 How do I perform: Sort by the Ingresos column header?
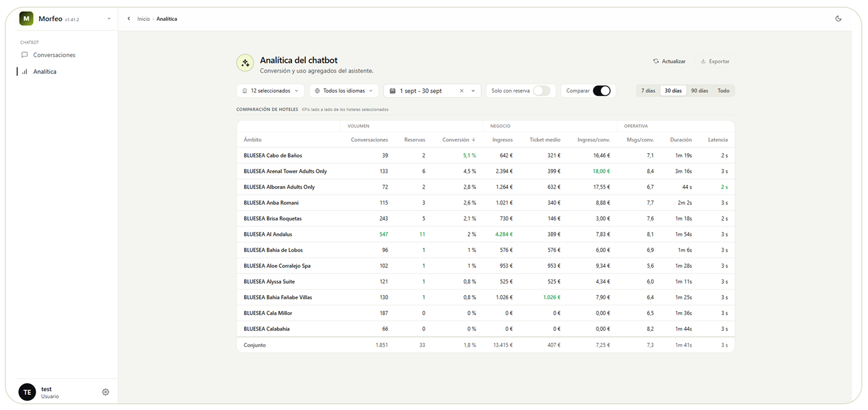click(x=503, y=140)
